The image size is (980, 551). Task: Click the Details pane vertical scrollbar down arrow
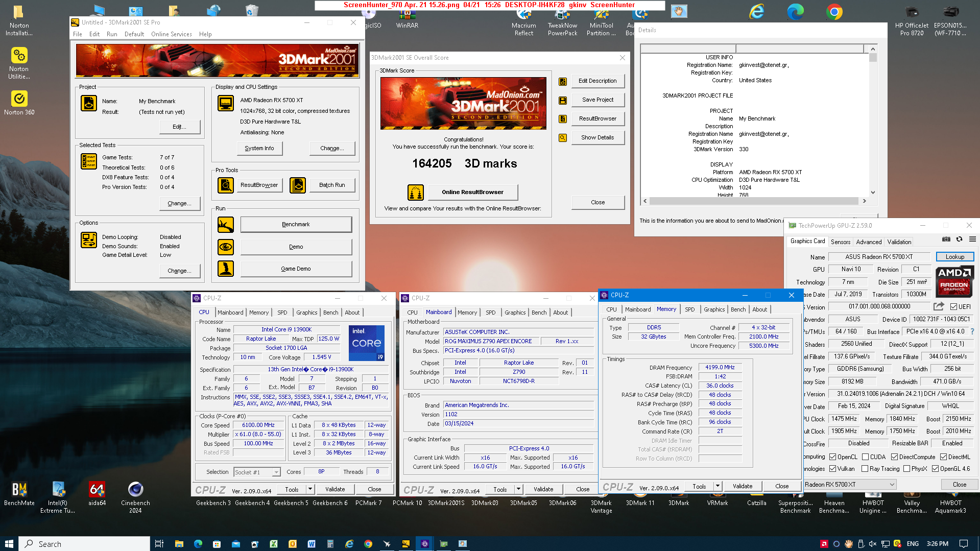(x=873, y=193)
